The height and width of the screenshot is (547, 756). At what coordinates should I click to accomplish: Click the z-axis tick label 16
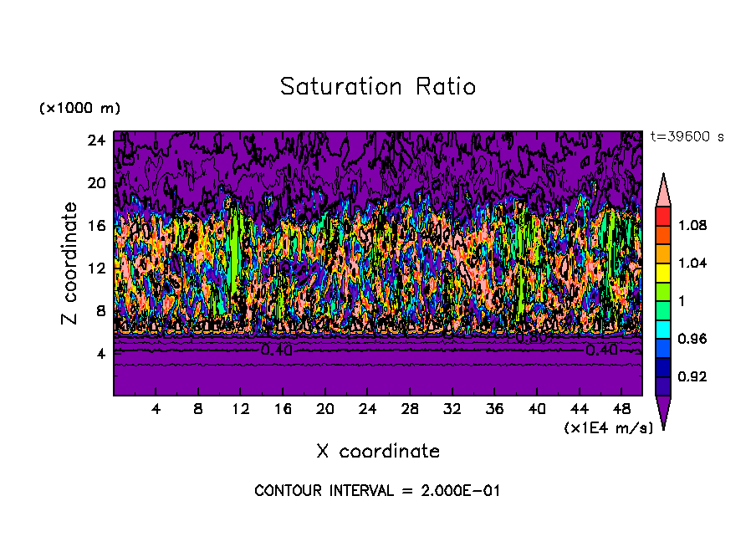(x=96, y=226)
